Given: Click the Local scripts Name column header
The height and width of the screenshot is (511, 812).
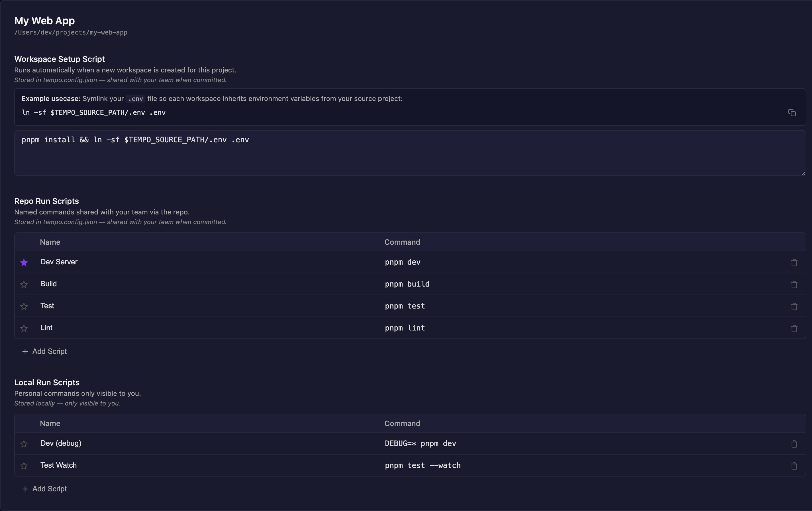Looking at the screenshot, I should (50, 423).
